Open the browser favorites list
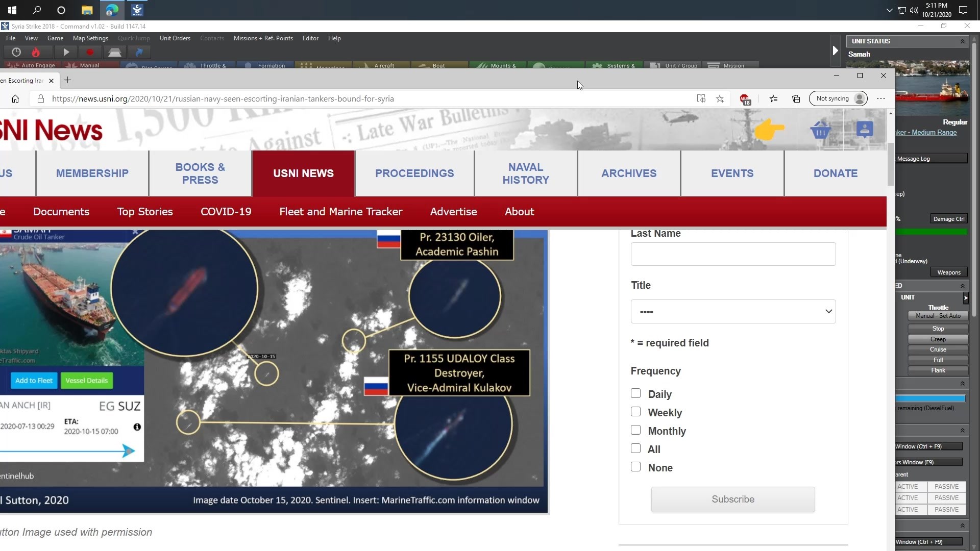The width and height of the screenshot is (980, 551). pyautogui.click(x=774, y=99)
